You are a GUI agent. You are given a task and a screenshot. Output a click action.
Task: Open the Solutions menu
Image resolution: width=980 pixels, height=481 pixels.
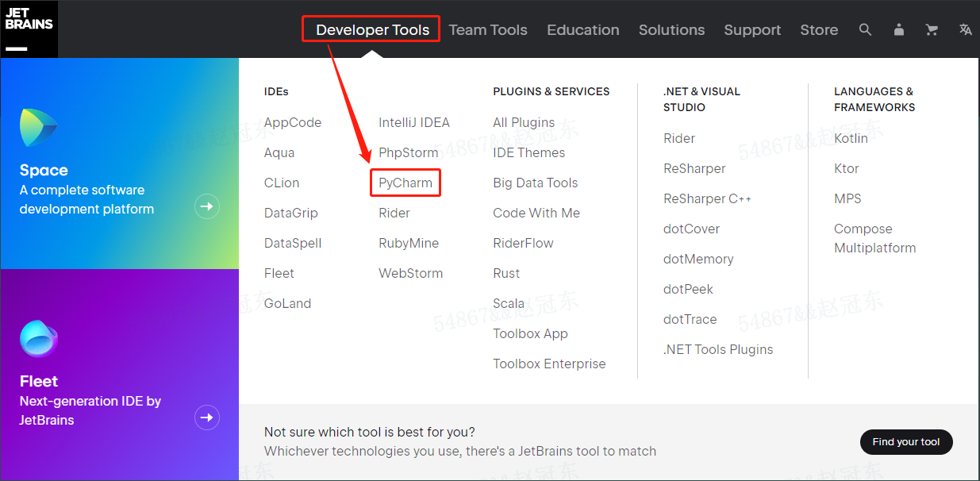click(671, 30)
